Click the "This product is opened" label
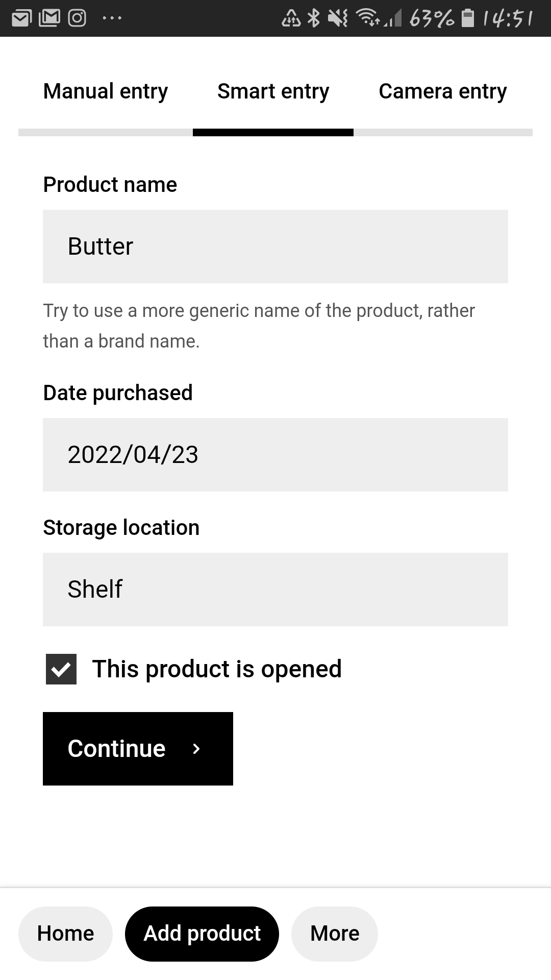The width and height of the screenshot is (551, 980). [x=217, y=669]
